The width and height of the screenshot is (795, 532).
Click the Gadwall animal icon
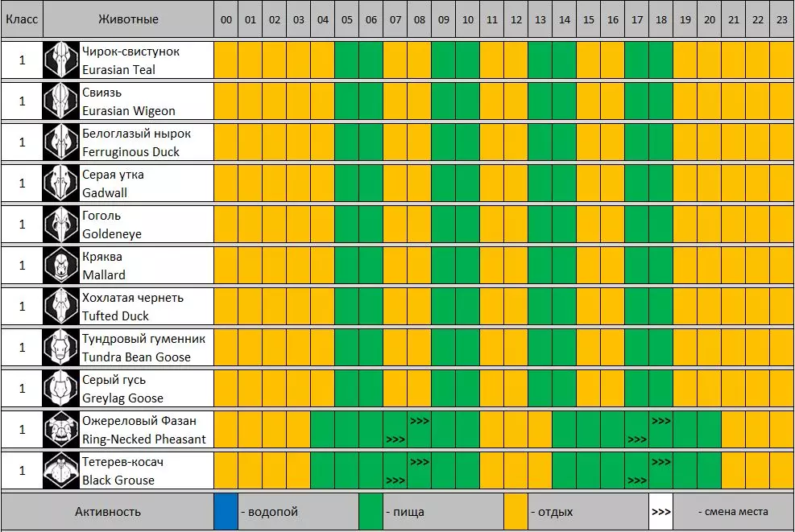[61, 183]
